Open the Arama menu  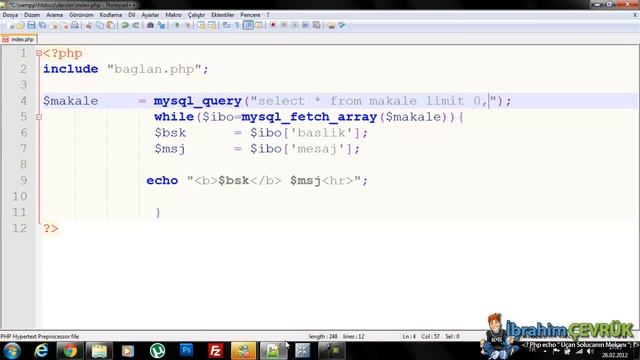[54, 15]
